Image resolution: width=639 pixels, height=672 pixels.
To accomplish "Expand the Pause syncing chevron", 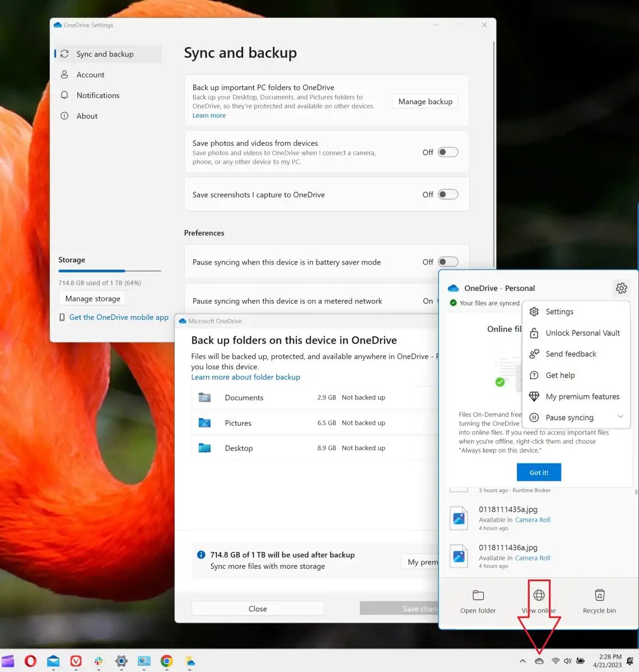I will point(620,417).
